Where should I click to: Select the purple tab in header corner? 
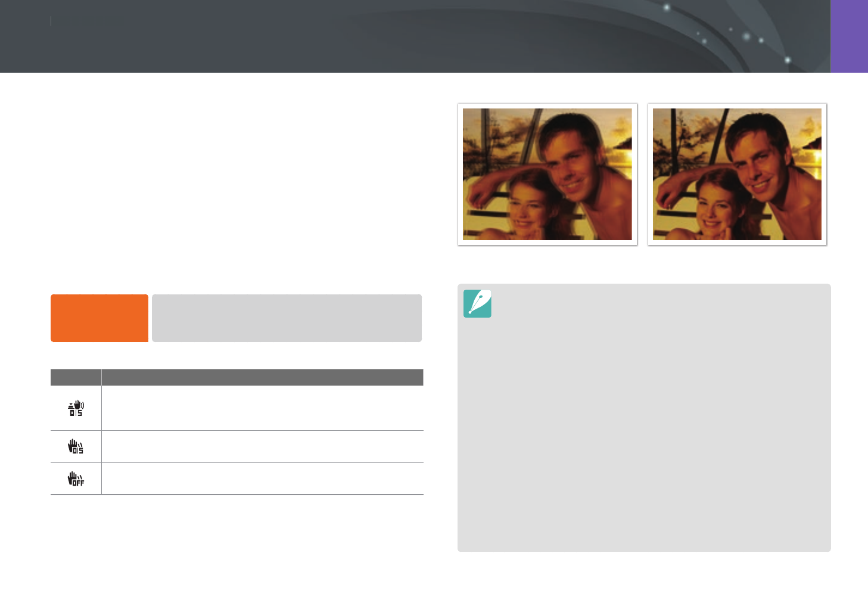(x=849, y=36)
